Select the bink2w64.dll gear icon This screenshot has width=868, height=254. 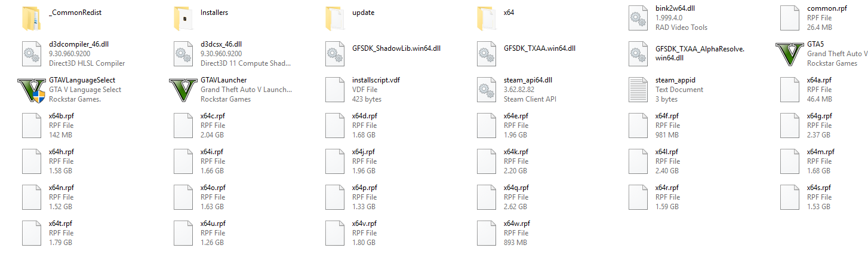(638, 18)
